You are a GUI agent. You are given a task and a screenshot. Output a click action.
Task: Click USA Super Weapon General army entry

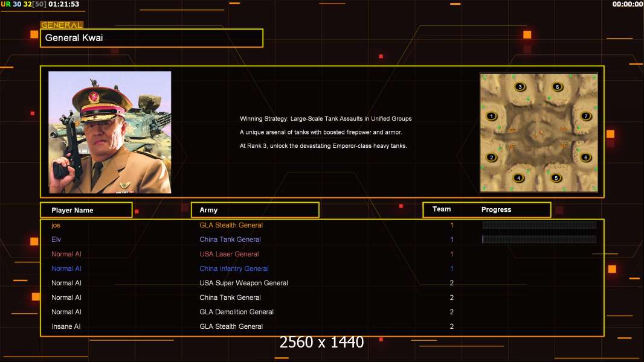coord(243,283)
